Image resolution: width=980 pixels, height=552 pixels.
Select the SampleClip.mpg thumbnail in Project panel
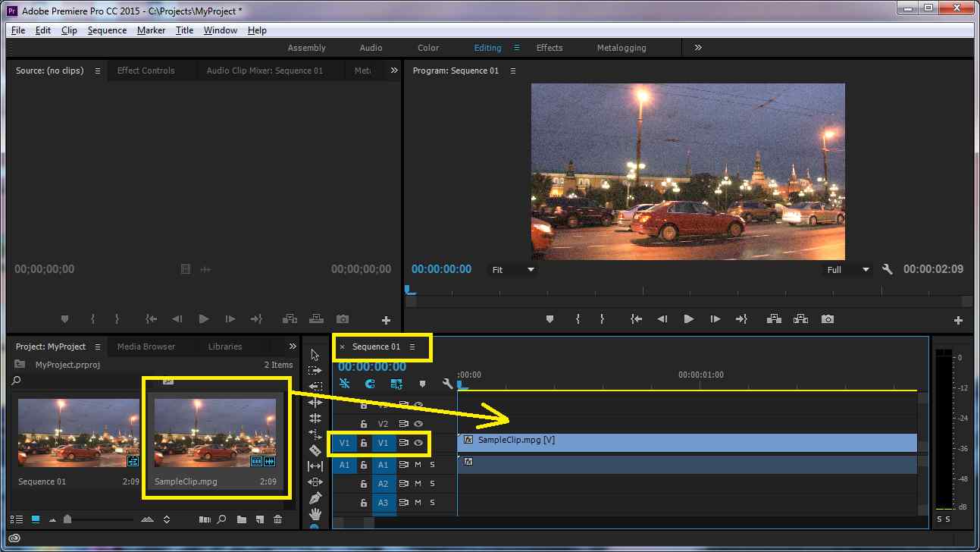point(215,433)
